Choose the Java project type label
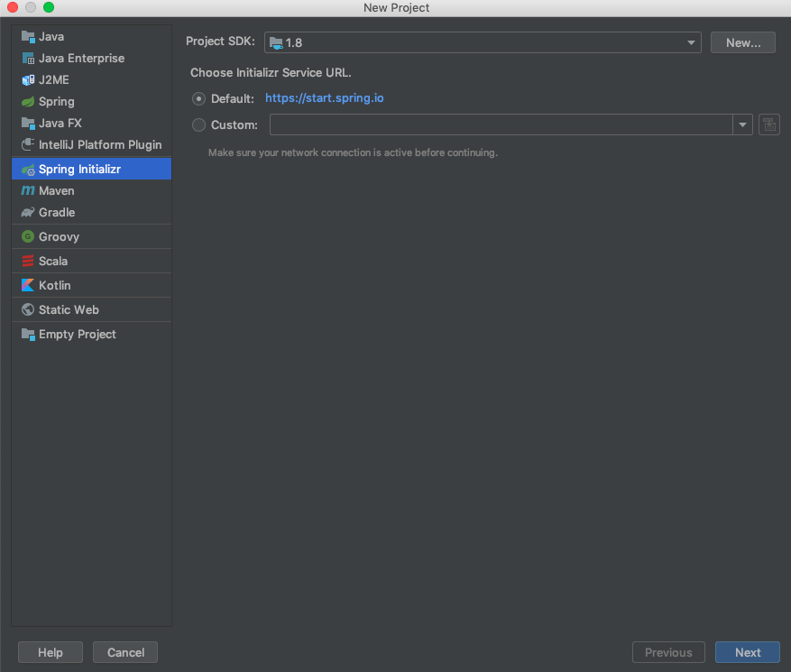This screenshot has width=791, height=672. pos(51,37)
